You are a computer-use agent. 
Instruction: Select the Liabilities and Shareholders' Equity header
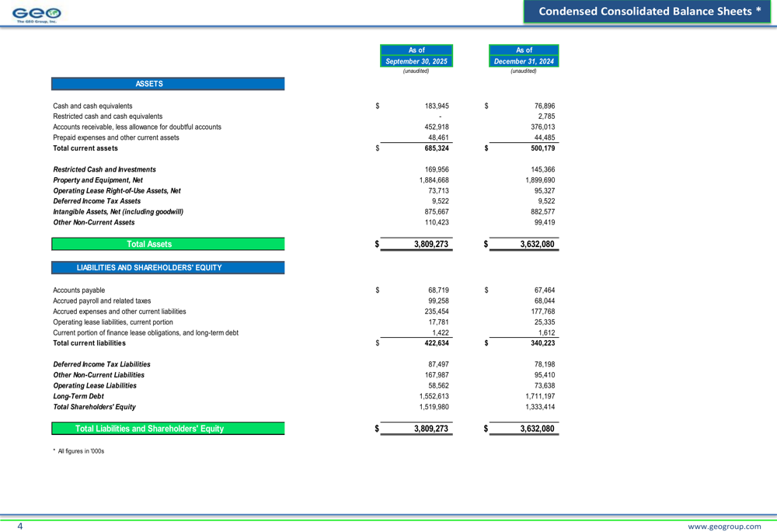[168, 268]
